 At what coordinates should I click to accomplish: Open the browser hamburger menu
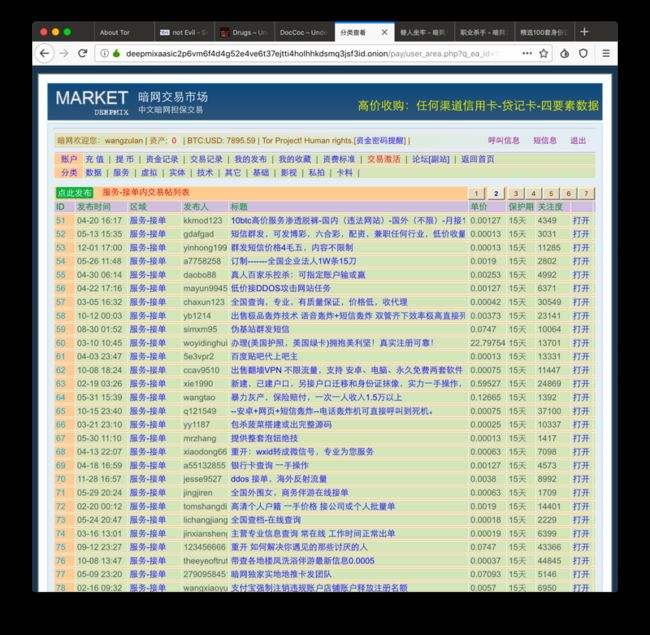(x=606, y=53)
